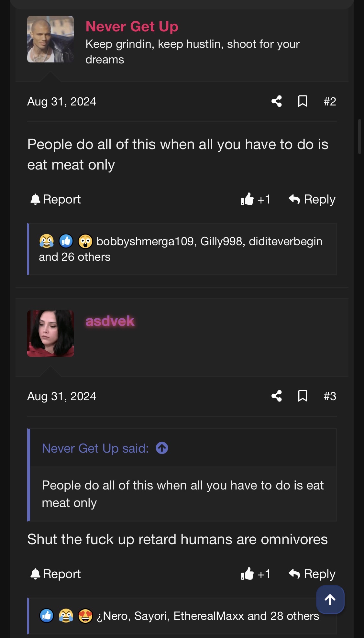This screenshot has height=638, width=364.
Task: Reply to asdvek's post
Action: coord(312,574)
